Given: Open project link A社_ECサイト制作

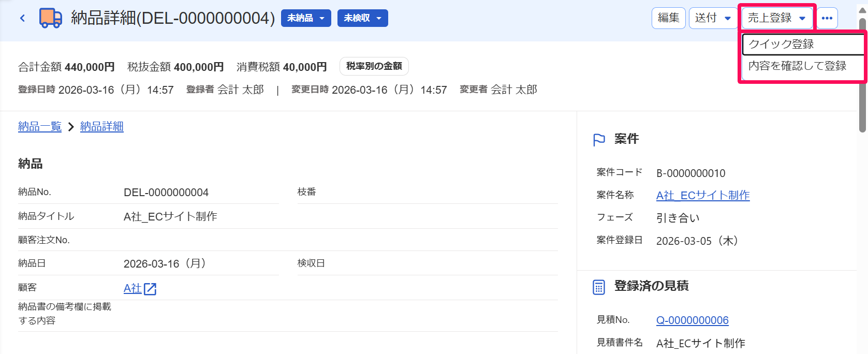Looking at the screenshot, I should pyautogui.click(x=703, y=196).
